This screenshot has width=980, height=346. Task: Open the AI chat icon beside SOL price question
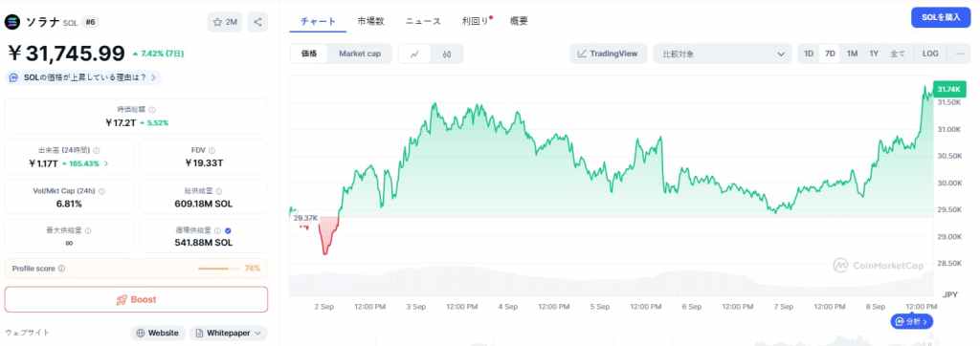click(x=14, y=77)
